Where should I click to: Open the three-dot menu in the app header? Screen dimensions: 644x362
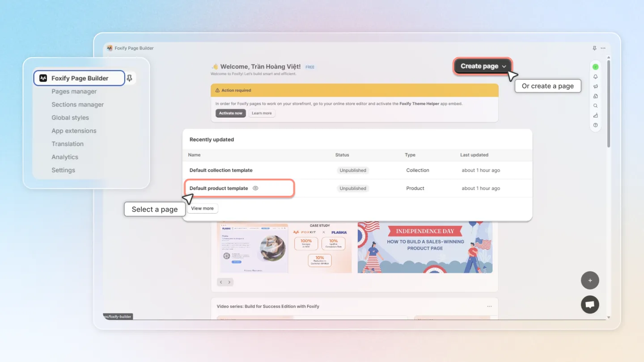[x=603, y=48]
